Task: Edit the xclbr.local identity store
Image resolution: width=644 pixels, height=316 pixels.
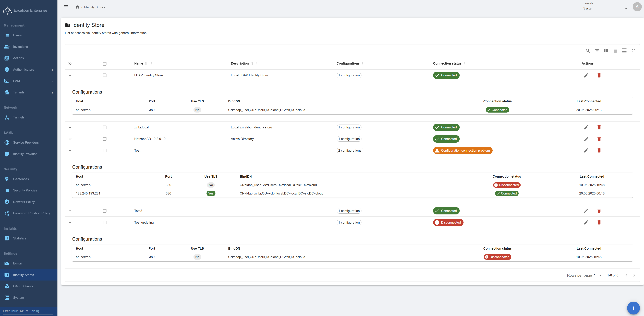Action: (586, 128)
